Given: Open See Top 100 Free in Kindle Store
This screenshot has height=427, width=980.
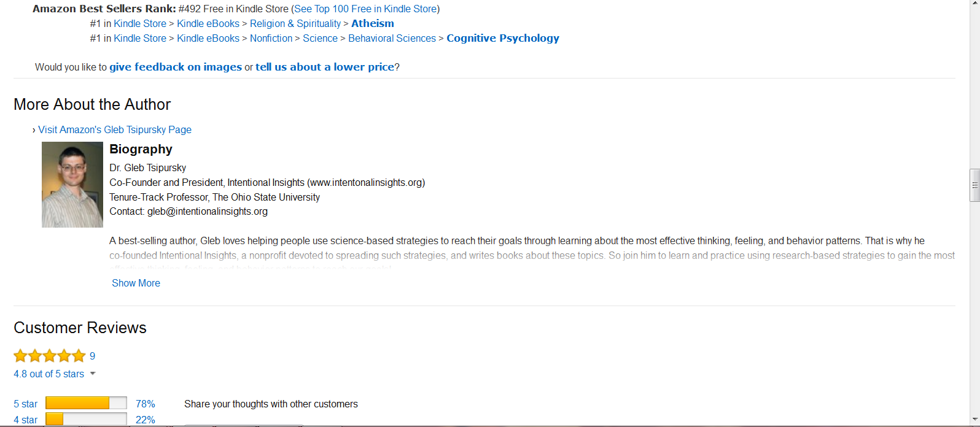Looking at the screenshot, I should (365, 9).
